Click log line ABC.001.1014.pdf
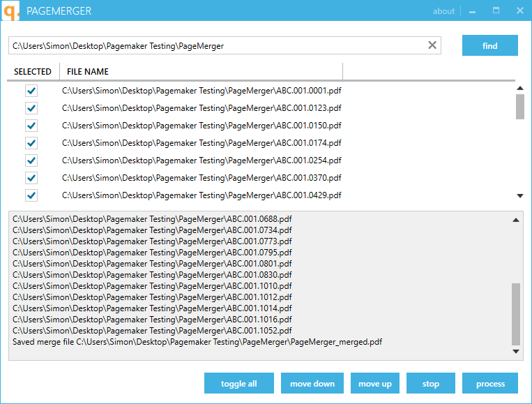The image size is (532, 404). (x=152, y=308)
